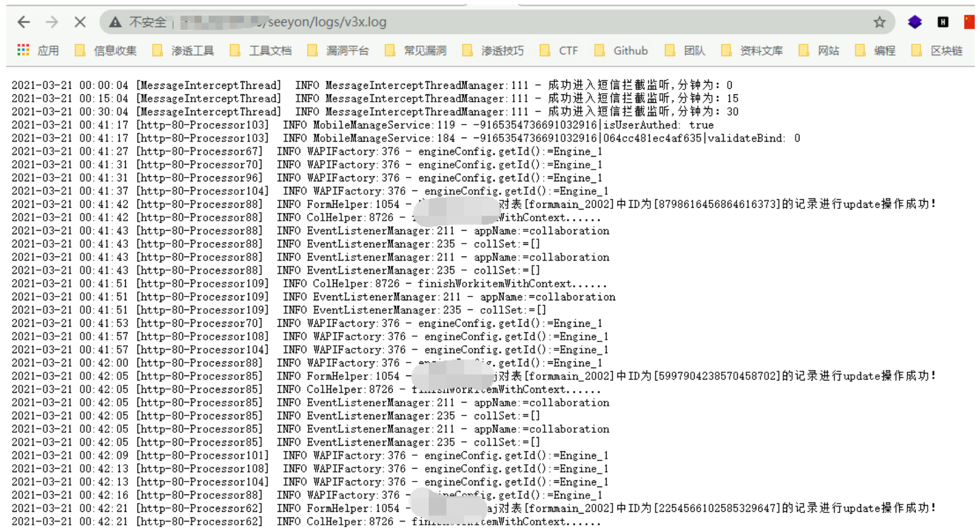The image size is (980, 529).
Task: Click the browser back arrow
Action: (23, 22)
